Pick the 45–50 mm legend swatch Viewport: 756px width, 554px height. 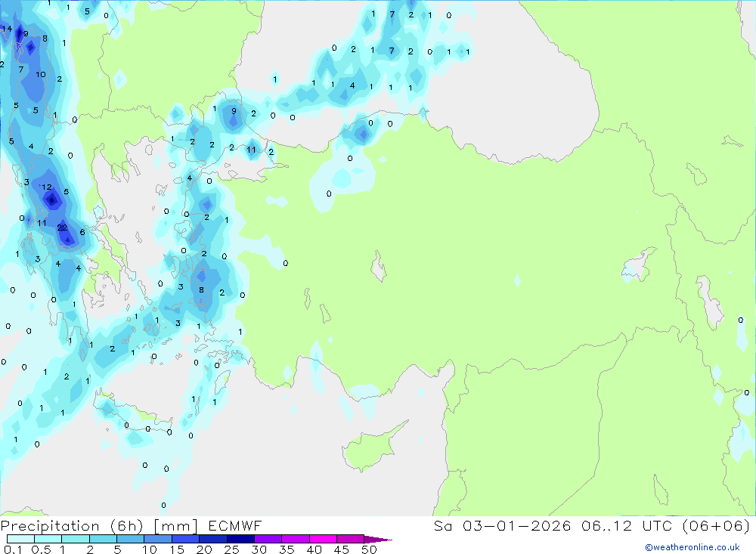click(x=350, y=539)
